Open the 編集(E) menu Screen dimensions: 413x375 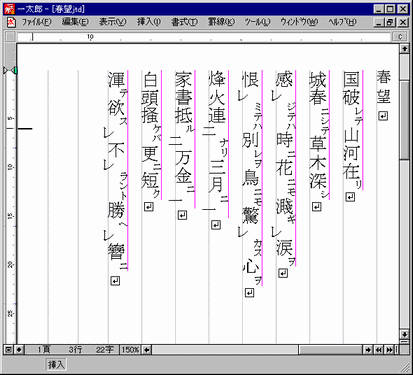tap(75, 22)
